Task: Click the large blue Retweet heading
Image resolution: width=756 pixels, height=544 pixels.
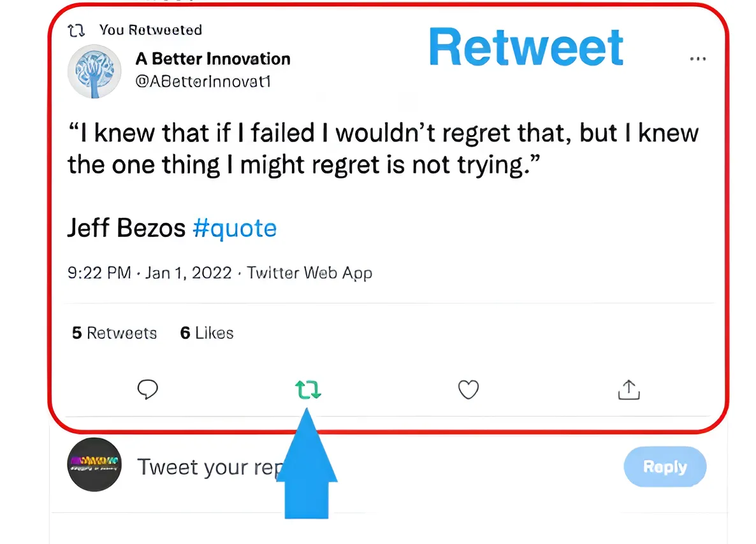Action: coord(526,47)
